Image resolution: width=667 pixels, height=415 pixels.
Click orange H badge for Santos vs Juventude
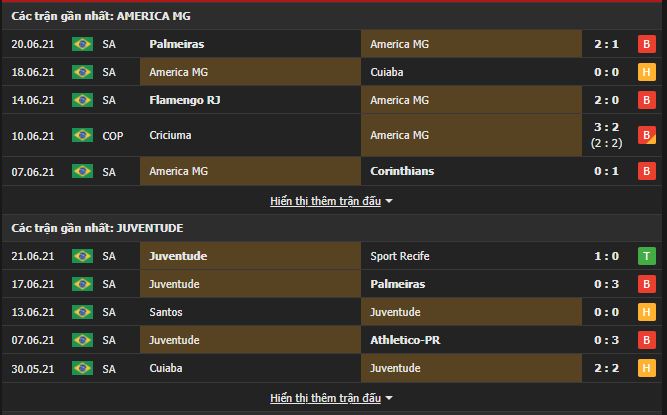pos(646,312)
